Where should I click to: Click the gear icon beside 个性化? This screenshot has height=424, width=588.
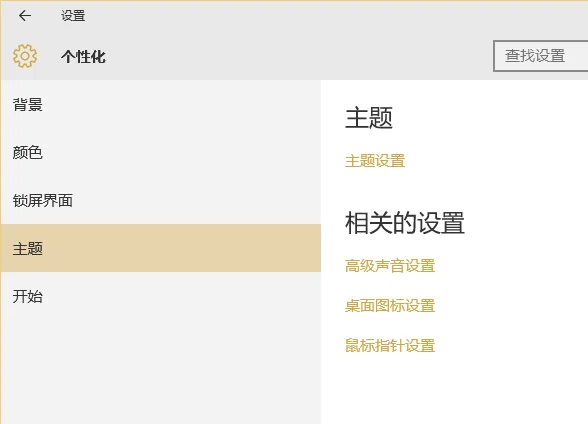click(25, 56)
